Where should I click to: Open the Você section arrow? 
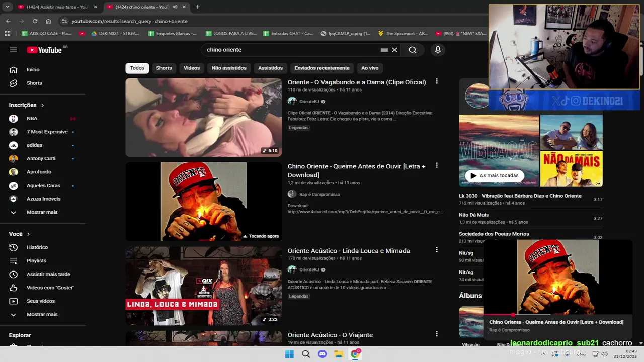pyautogui.click(x=28, y=234)
